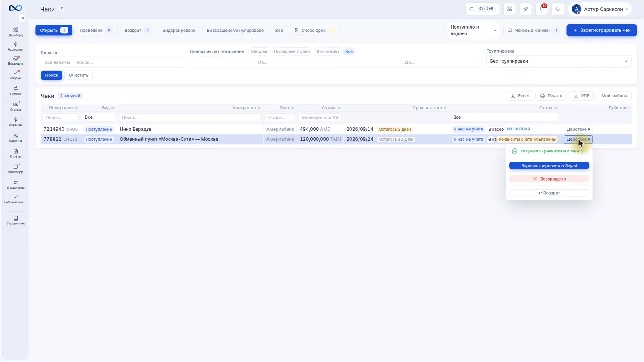Open the Клиенты sidebar icon

click(x=15, y=138)
